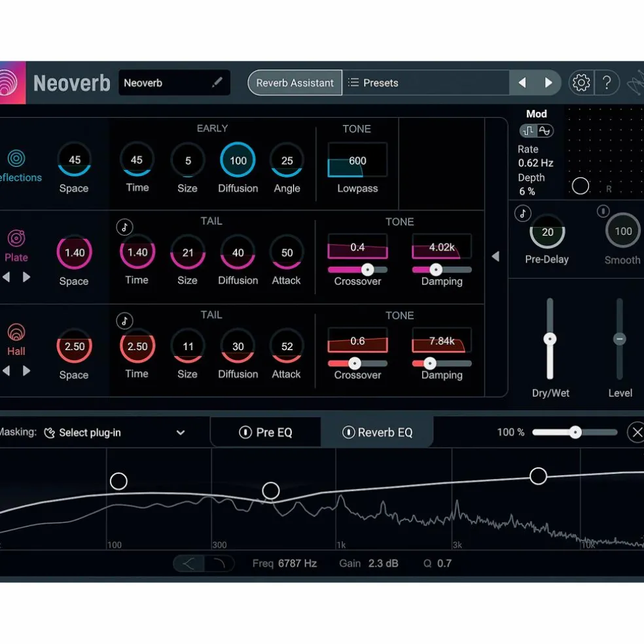Click the pencil edit name icon
Image resolution: width=644 pixels, height=644 pixels.
click(x=217, y=82)
